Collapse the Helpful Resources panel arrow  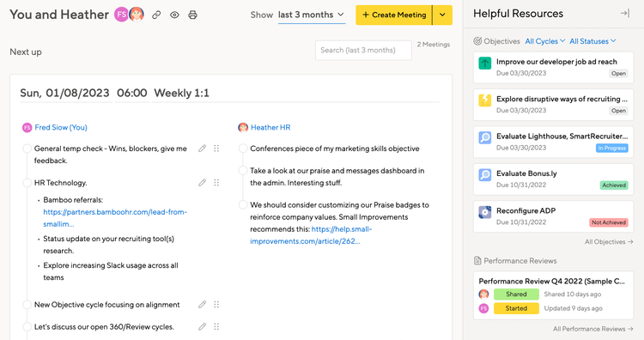pos(625,14)
